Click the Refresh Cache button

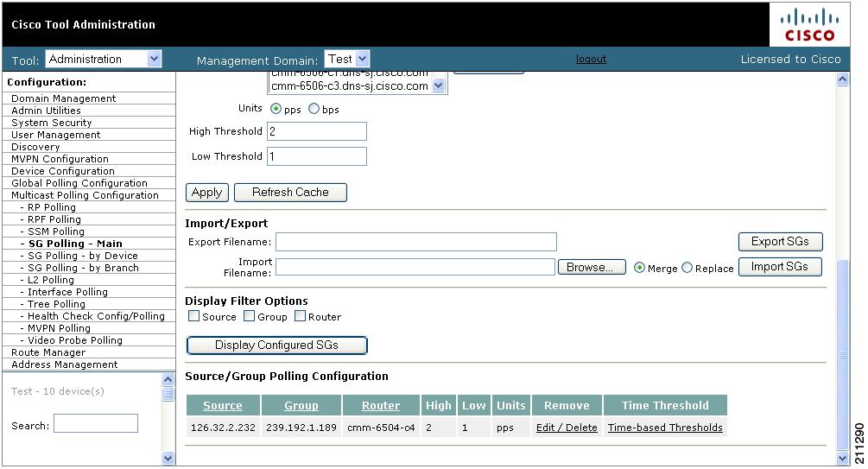click(290, 193)
